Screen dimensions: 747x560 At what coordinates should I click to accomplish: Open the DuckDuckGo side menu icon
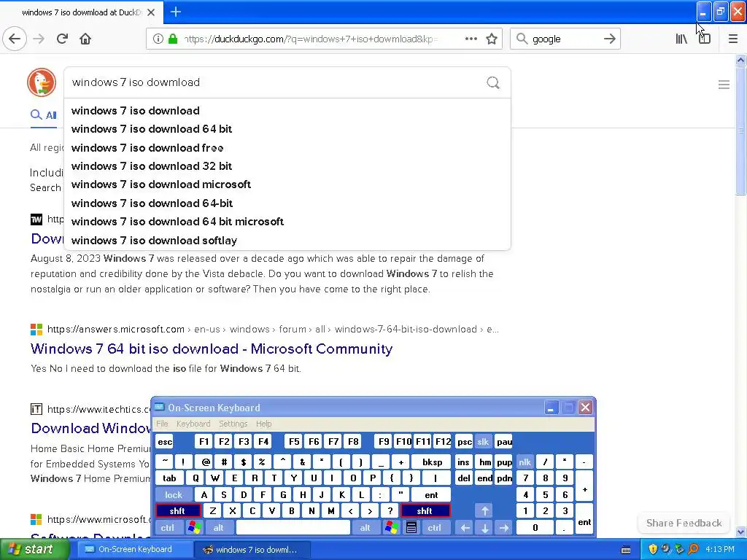click(724, 85)
